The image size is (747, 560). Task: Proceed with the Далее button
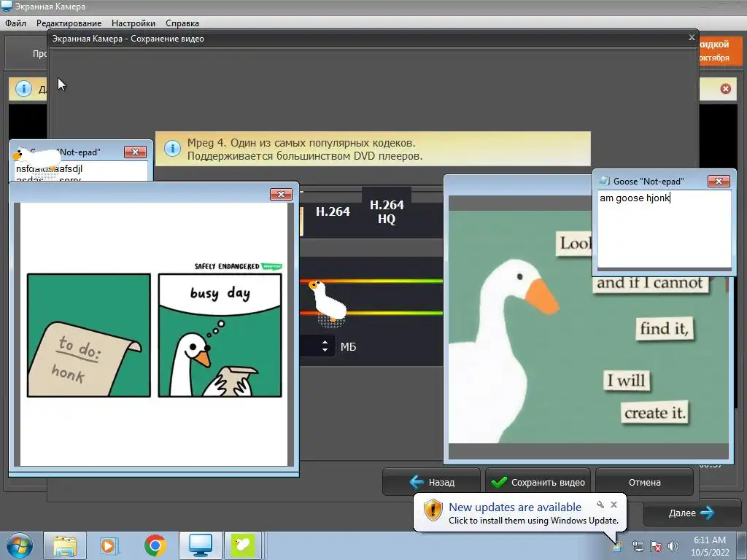[691, 513]
